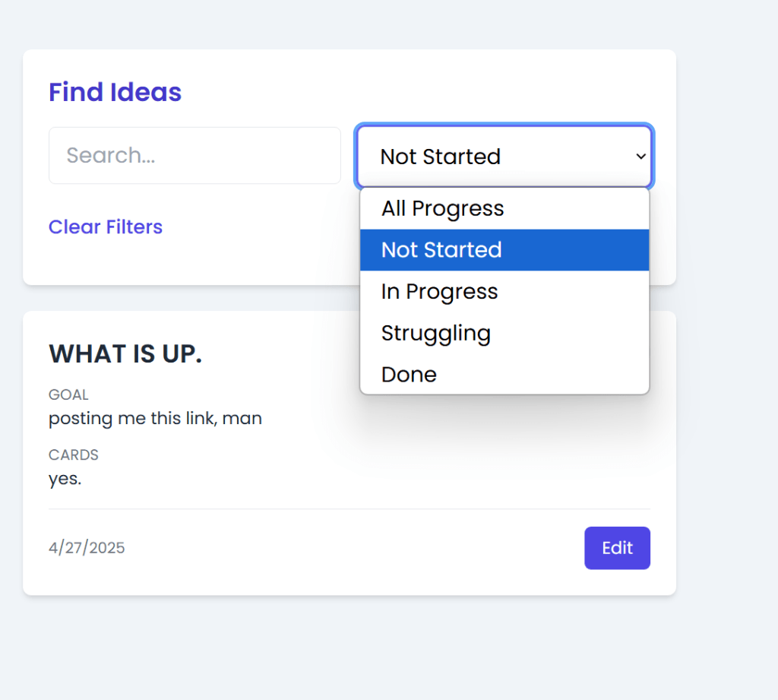
Task: Select In Progress from the dropdown list
Action: 440,292
